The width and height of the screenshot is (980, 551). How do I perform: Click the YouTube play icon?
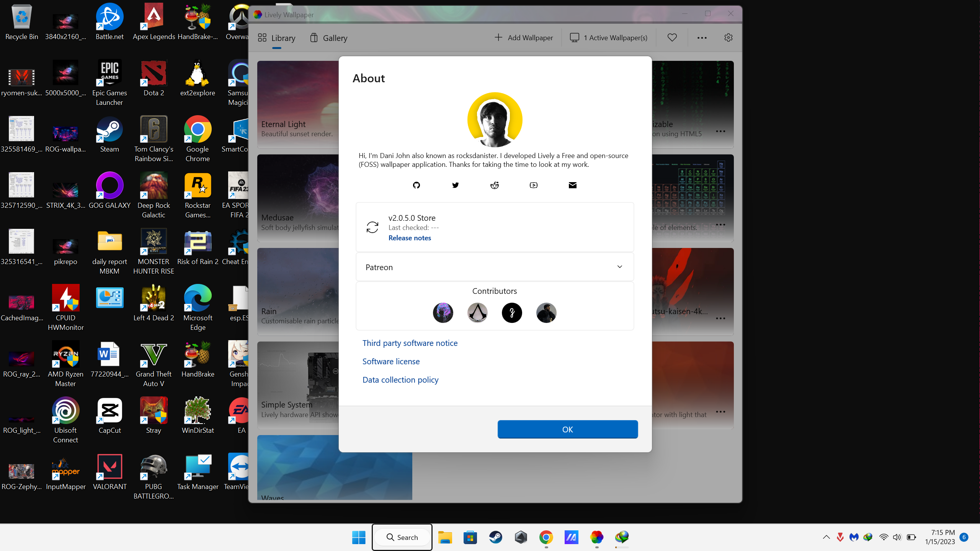[534, 185]
